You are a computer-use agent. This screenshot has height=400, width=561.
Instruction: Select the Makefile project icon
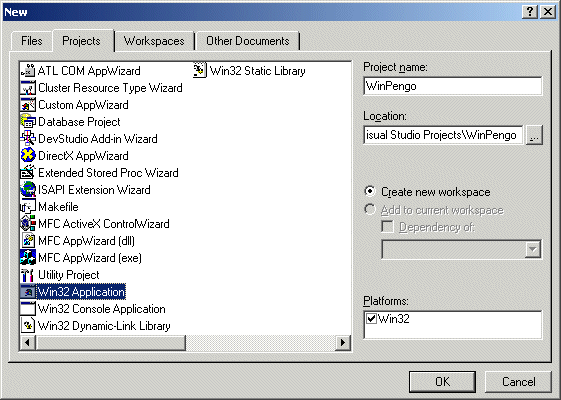(x=28, y=207)
